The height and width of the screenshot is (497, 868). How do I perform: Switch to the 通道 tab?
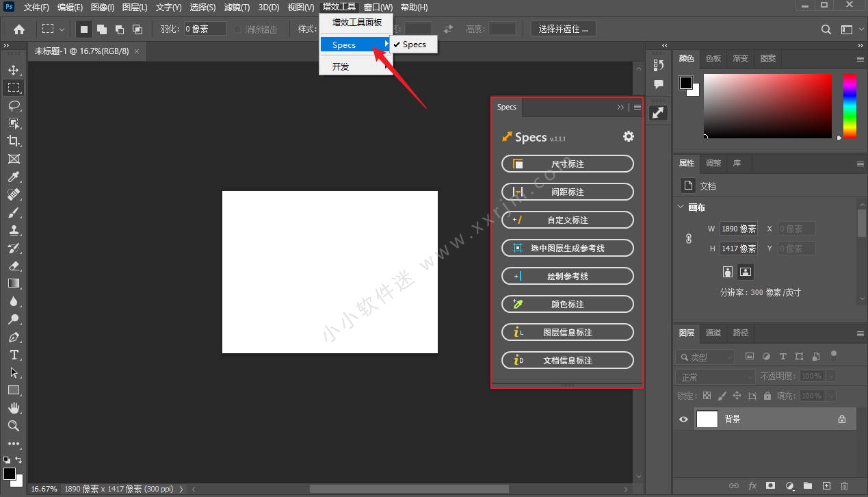[x=713, y=333]
